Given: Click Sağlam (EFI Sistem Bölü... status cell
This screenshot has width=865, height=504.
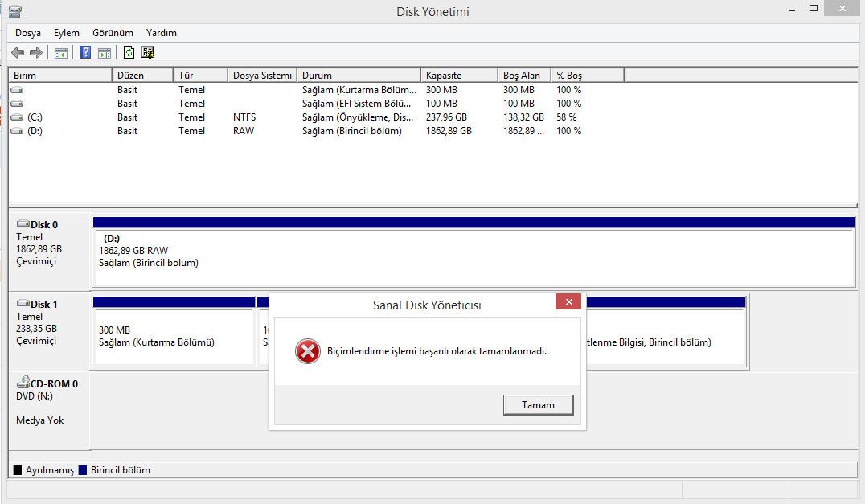Looking at the screenshot, I should tap(356, 103).
